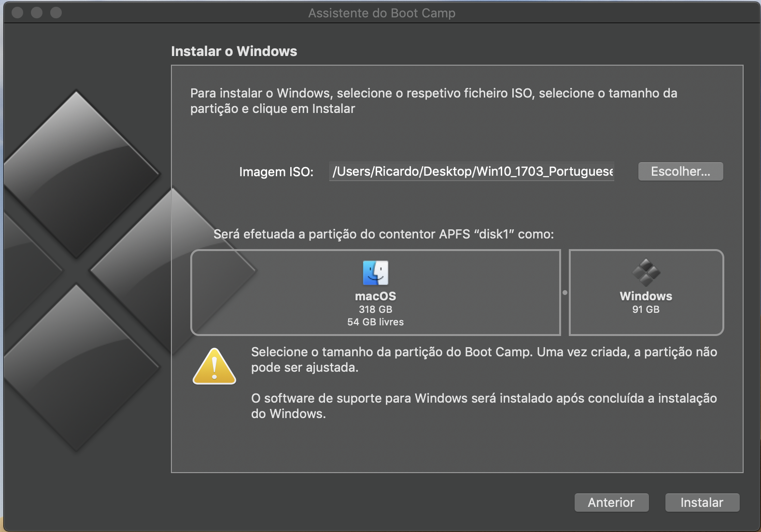Click the warning text 'Selecione o tamanho da partição'
Image resolution: width=761 pixels, height=532 pixels.
tap(484, 360)
